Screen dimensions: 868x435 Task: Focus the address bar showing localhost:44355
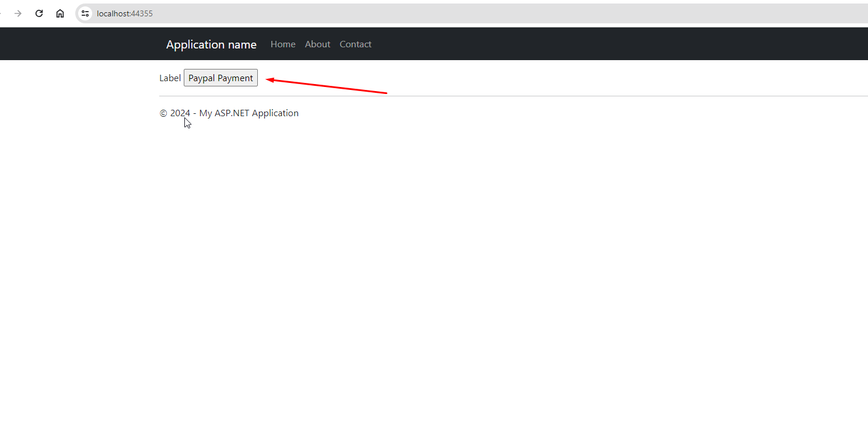471,13
